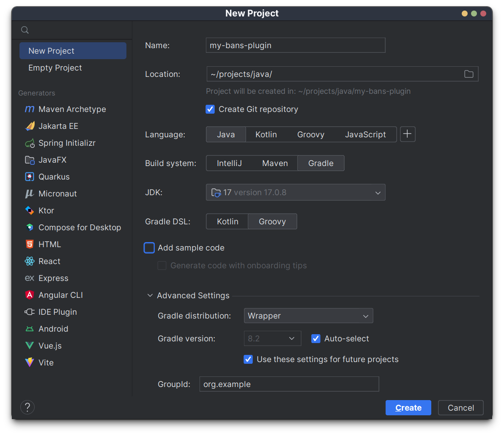The image size is (504, 436).
Task: Select the Maven Archetype generator icon
Action: pos(30,109)
